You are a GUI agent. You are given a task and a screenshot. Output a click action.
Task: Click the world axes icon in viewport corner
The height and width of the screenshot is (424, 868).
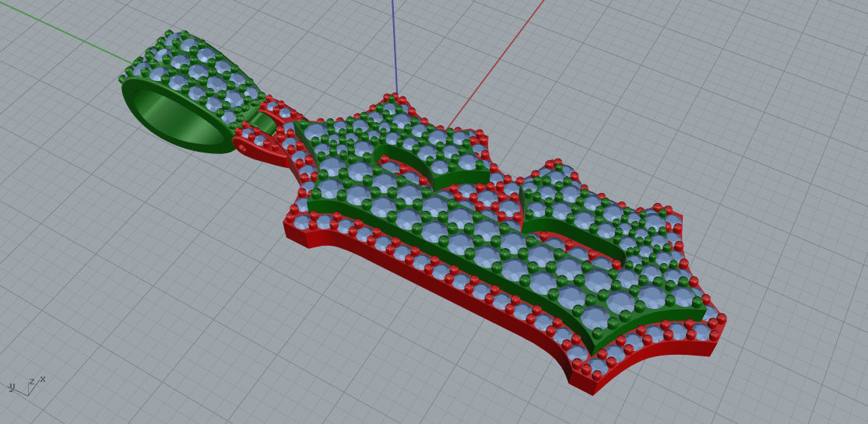point(27,385)
